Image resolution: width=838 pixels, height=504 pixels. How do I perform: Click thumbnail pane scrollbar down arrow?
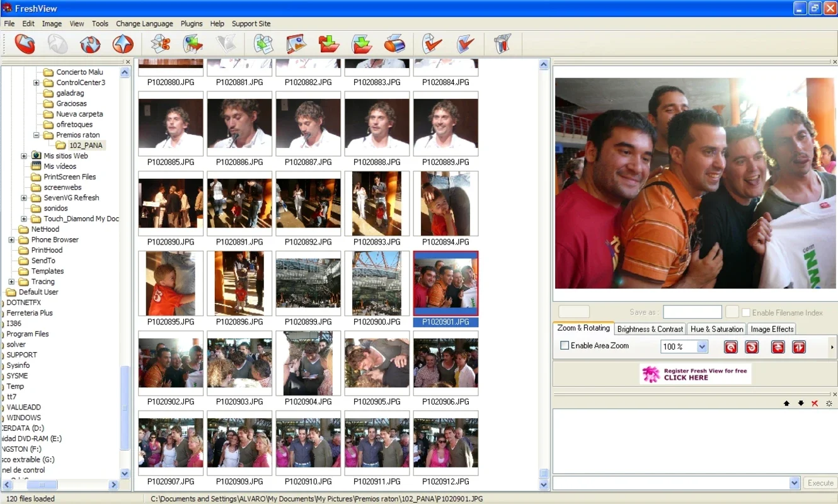coord(544,485)
